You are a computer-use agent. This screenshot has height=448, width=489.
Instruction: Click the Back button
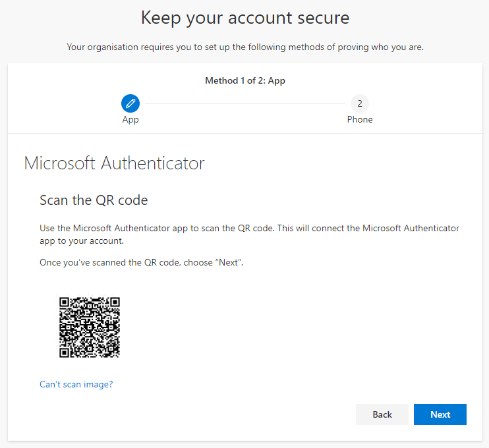[x=382, y=414]
